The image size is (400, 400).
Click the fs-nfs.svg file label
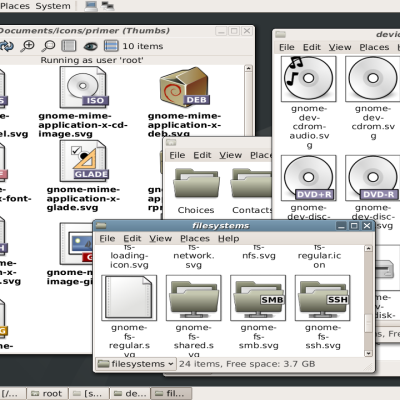coord(259,252)
